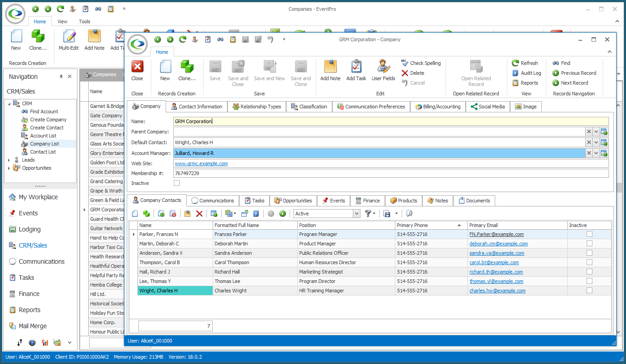Switch to the Contact Information tab
Screen dimensions: 626x364
click(197, 107)
